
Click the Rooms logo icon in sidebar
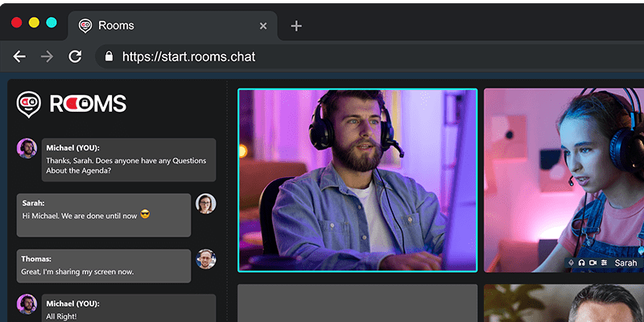(x=29, y=103)
